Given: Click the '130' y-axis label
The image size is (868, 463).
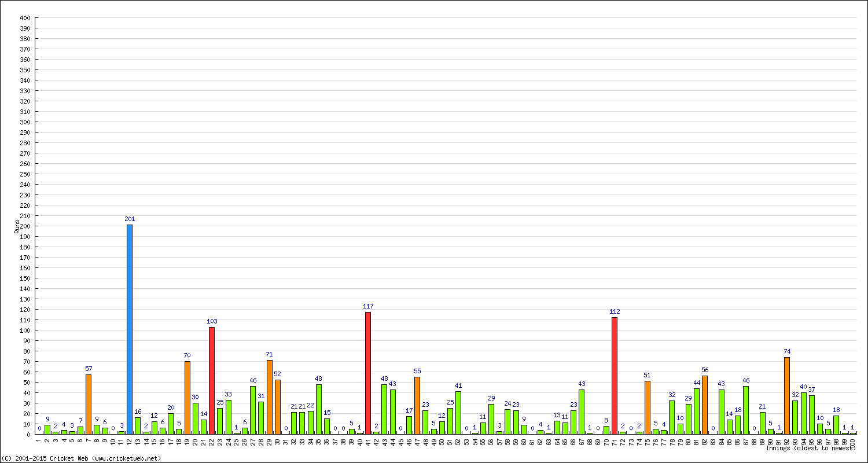Looking at the screenshot, I should pyautogui.click(x=25, y=299).
